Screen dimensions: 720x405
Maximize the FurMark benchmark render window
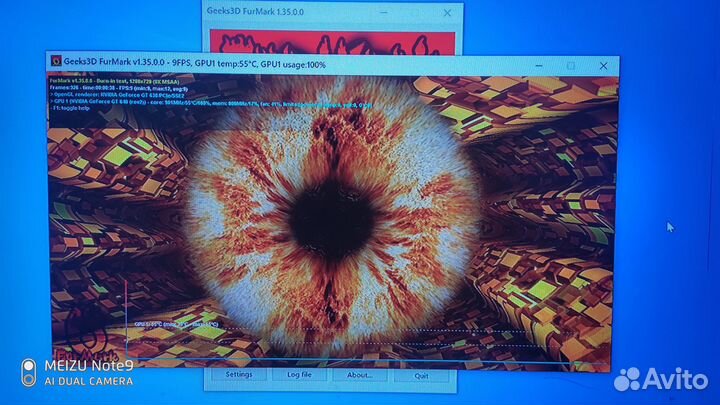[571, 65]
